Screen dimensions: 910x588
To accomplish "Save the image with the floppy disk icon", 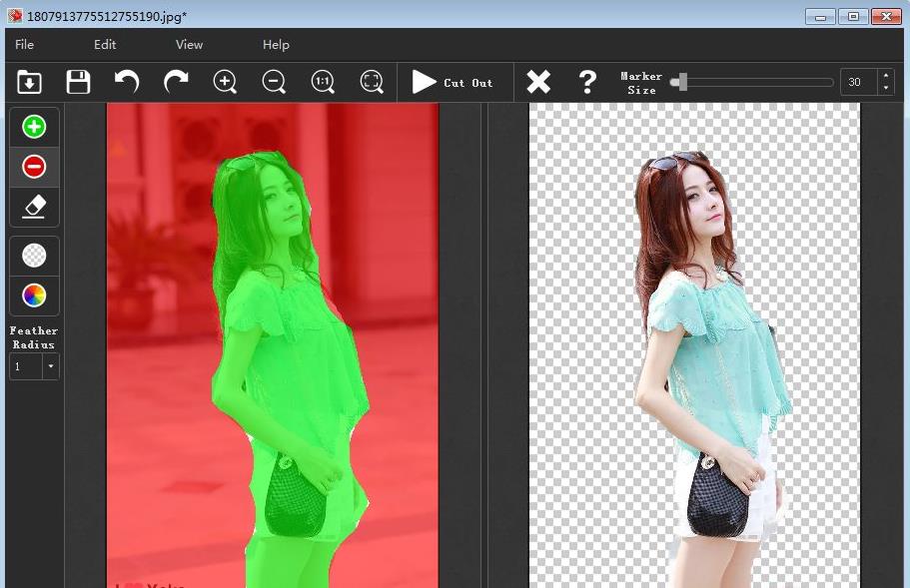I will pyautogui.click(x=78, y=82).
